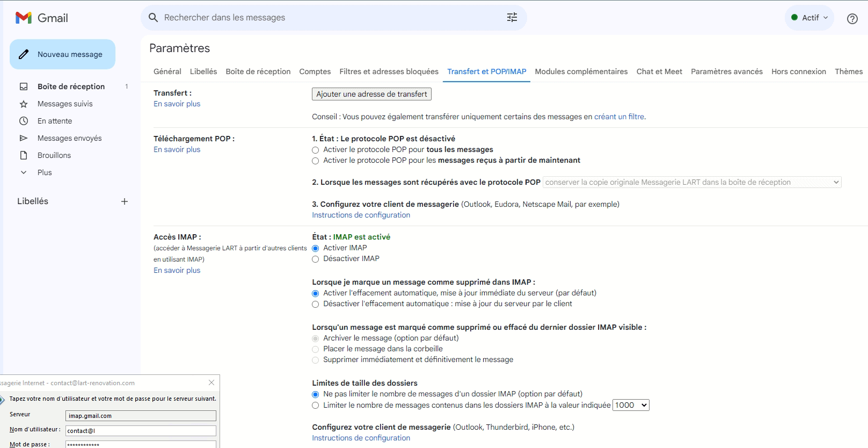This screenshot has height=448, width=868.
Task: Select Transfert et POP/IMAP tab
Action: (487, 71)
